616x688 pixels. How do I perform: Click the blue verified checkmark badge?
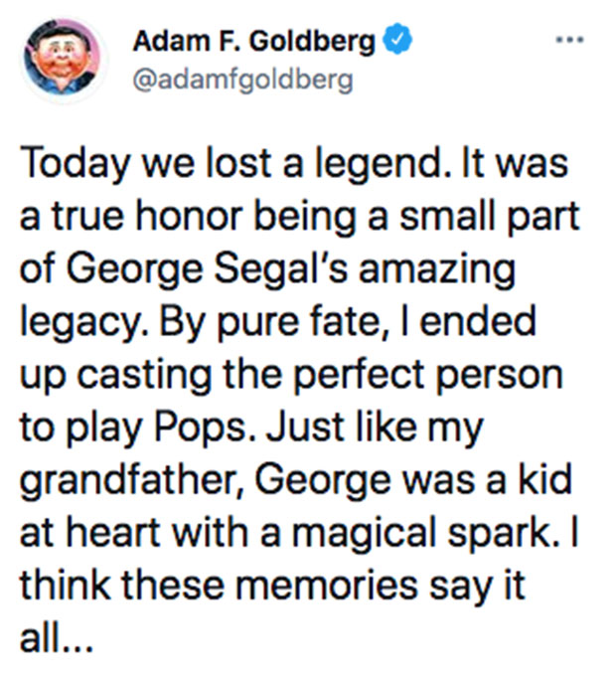393,43
